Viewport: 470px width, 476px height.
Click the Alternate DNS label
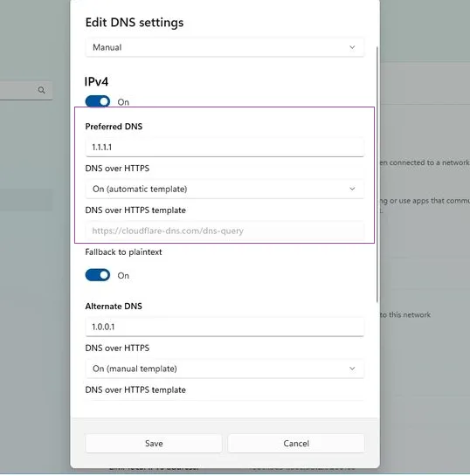pyautogui.click(x=114, y=306)
